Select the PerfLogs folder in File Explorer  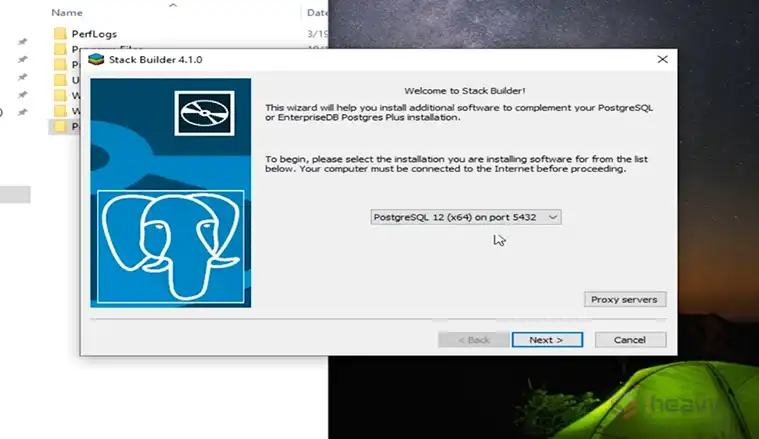(x=94, y=34)
